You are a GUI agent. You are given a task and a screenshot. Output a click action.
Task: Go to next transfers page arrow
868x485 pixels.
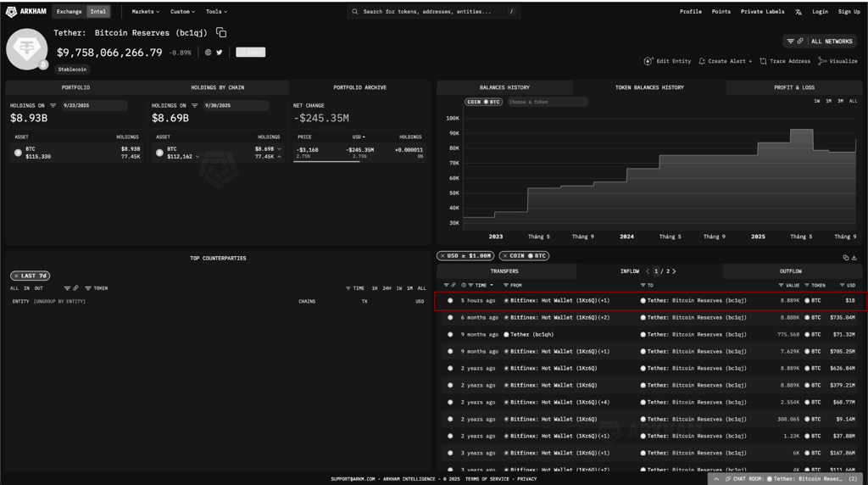pos(674,271)
